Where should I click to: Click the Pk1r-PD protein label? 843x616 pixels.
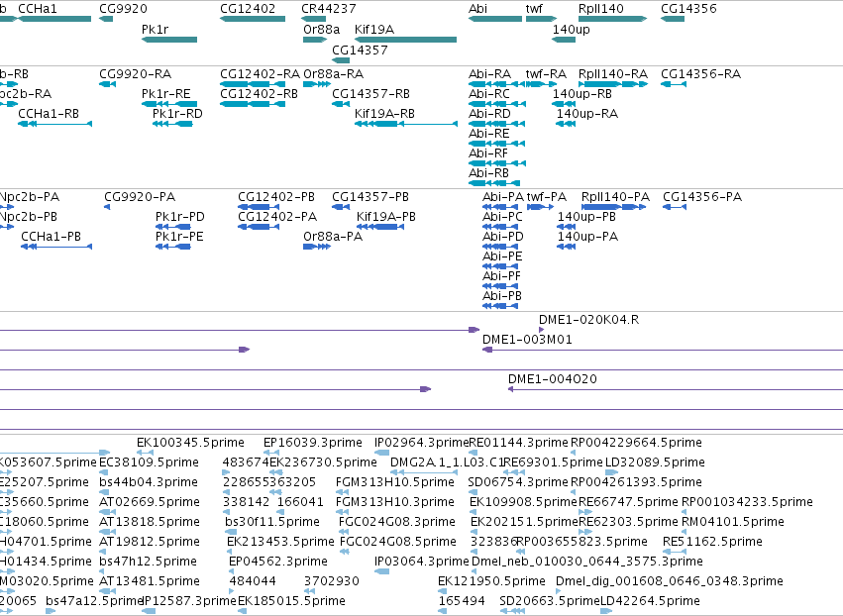click(180, 217)
